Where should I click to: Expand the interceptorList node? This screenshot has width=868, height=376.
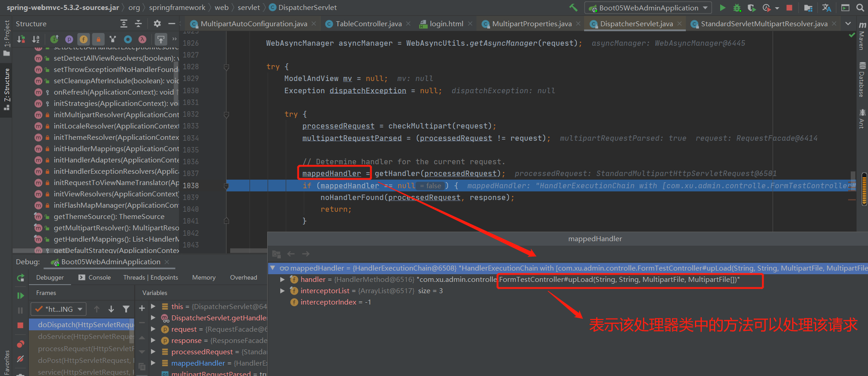[x=283, y=291]
